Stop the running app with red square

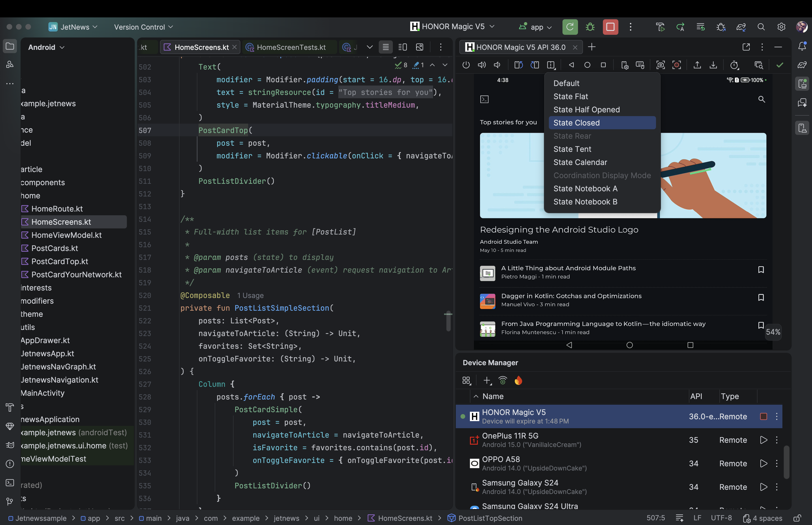(610, 27)
